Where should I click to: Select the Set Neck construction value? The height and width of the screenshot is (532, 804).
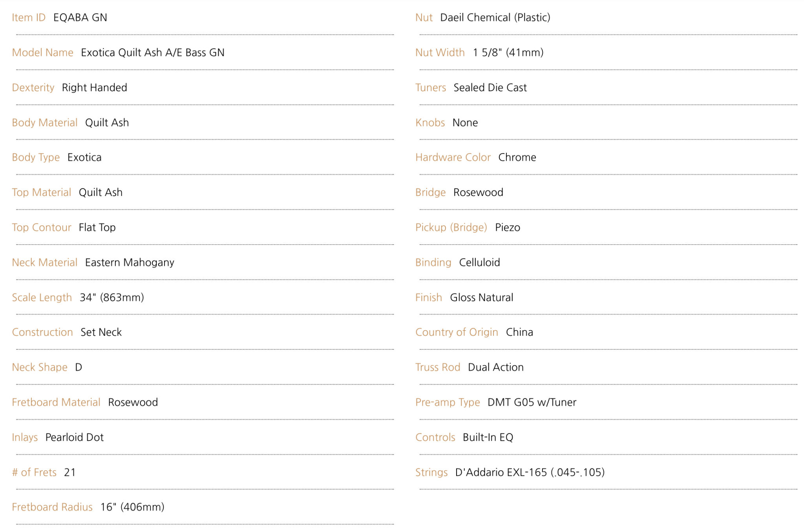[x=101, y=332]
